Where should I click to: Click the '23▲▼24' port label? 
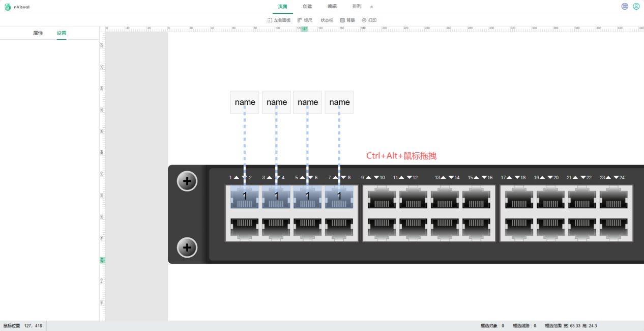coord(612,178)
